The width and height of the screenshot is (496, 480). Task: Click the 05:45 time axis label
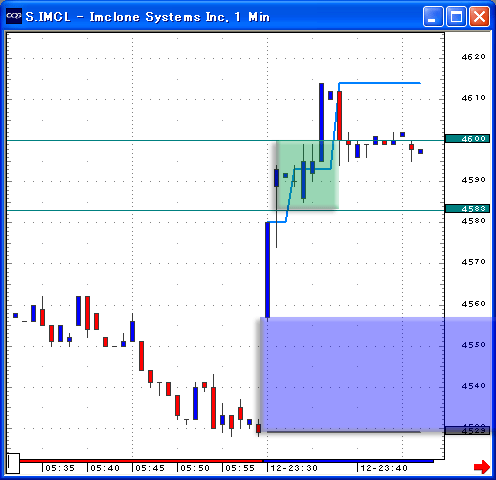click(150, 468)
